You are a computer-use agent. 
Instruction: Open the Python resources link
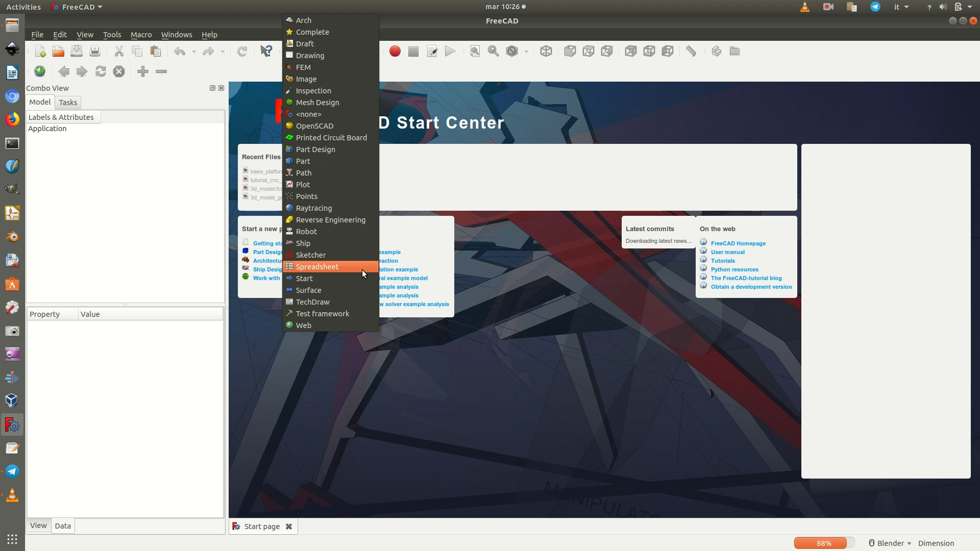click(734, 269)
